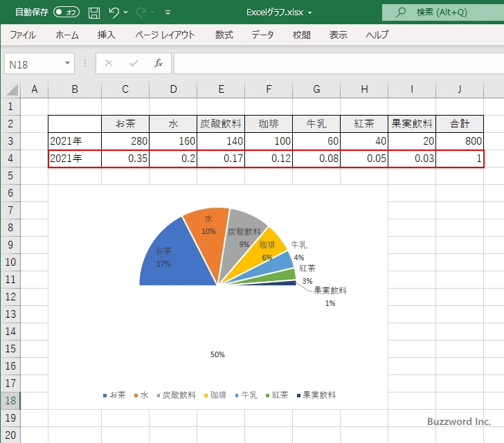Click cell with value 800
The height and width of the screenshot is (443, 504).
(460, 141)
